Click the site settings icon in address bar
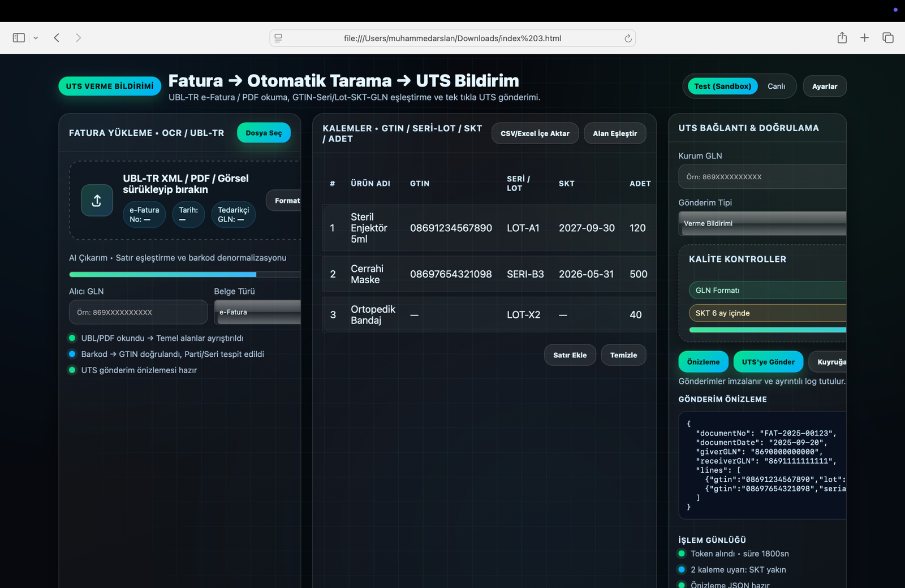This screenshot has height=588, width=905. pyautogui.click(x=278, y=38)
